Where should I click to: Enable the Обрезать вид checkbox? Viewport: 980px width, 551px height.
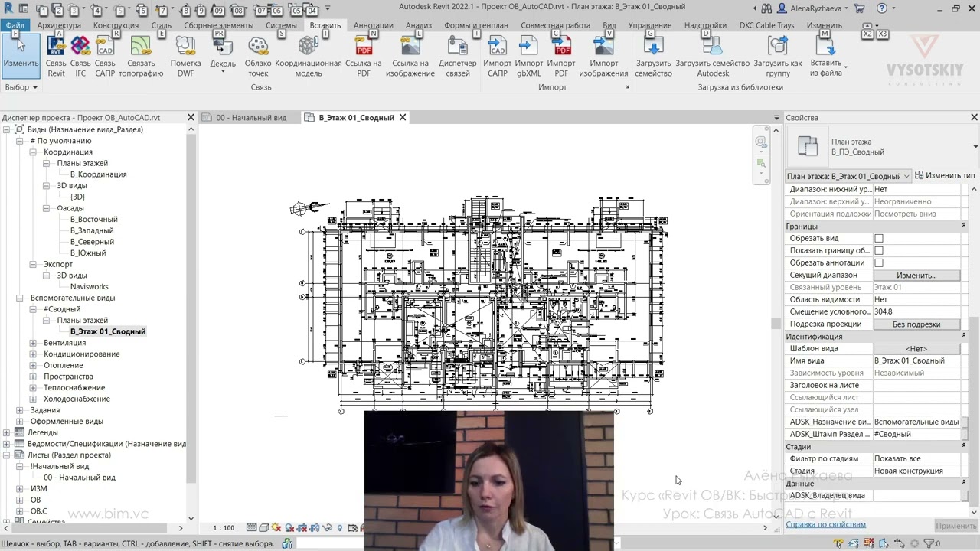[x=879, y=239]
